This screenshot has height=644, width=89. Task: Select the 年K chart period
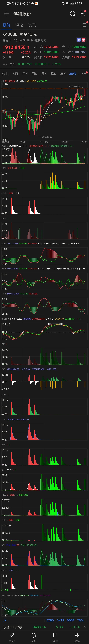pyautogui.click(x=63, y=74)
